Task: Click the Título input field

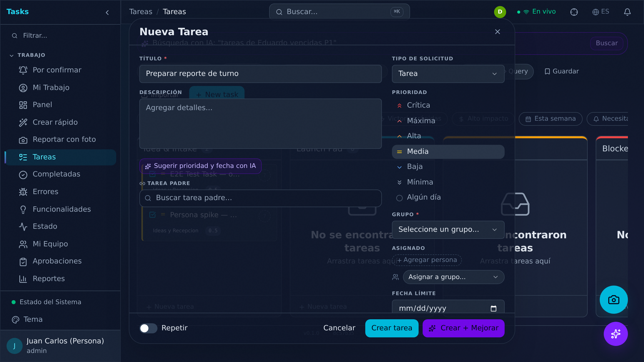Action: tap(260, 74)
